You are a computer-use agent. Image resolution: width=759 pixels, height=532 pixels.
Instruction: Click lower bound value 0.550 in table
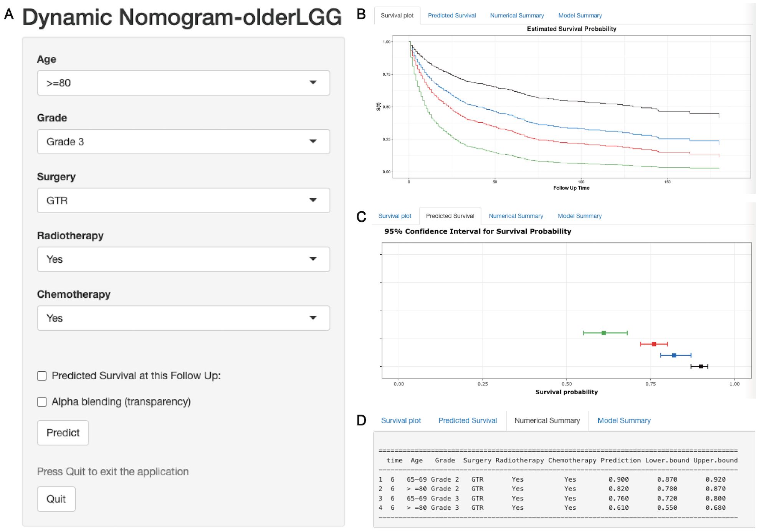click(x=667, y=508)
